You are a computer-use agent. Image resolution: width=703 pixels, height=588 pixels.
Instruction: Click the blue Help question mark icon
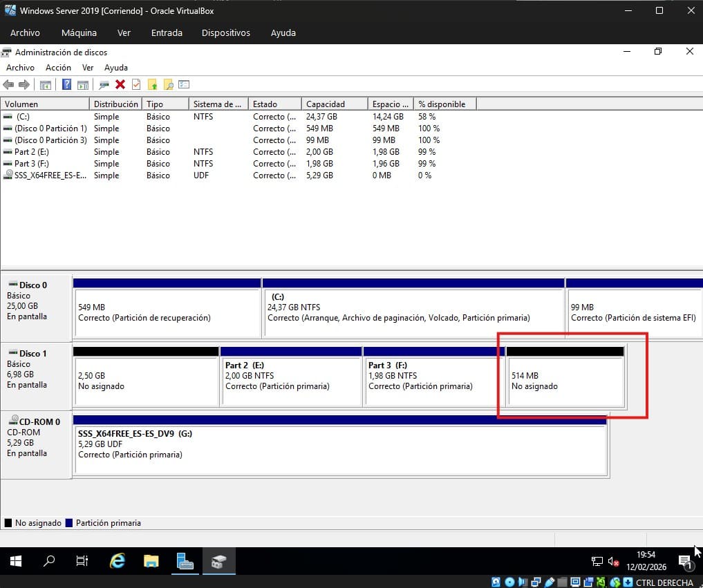tap(66, 84)
